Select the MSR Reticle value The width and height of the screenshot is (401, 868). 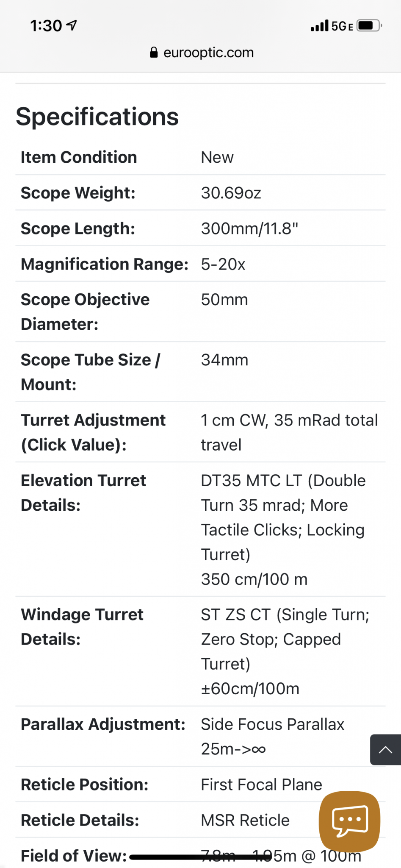coord(245,820)
